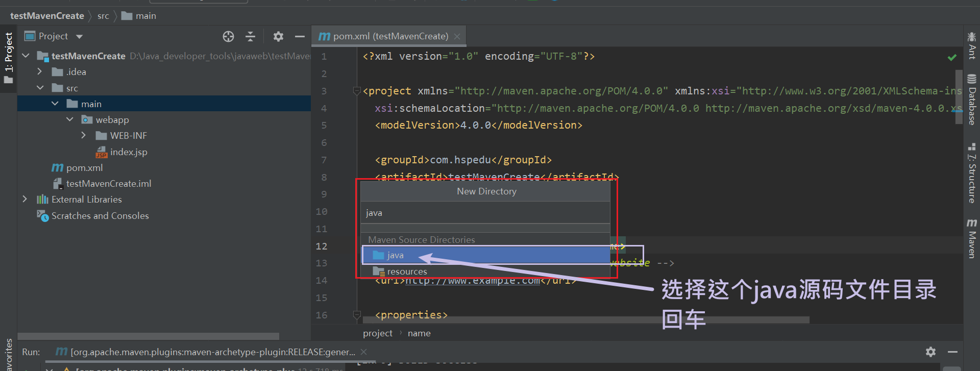Screen dimensions: 980x371
Task: Toggle the 1: Project side tab
Action: [x=8, y=58]
